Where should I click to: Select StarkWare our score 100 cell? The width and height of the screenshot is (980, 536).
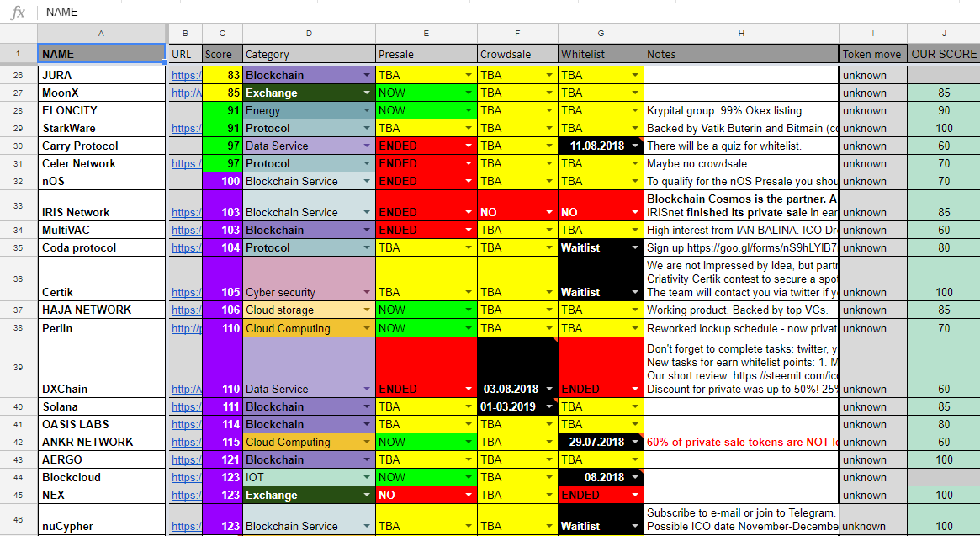click(944, 128)
